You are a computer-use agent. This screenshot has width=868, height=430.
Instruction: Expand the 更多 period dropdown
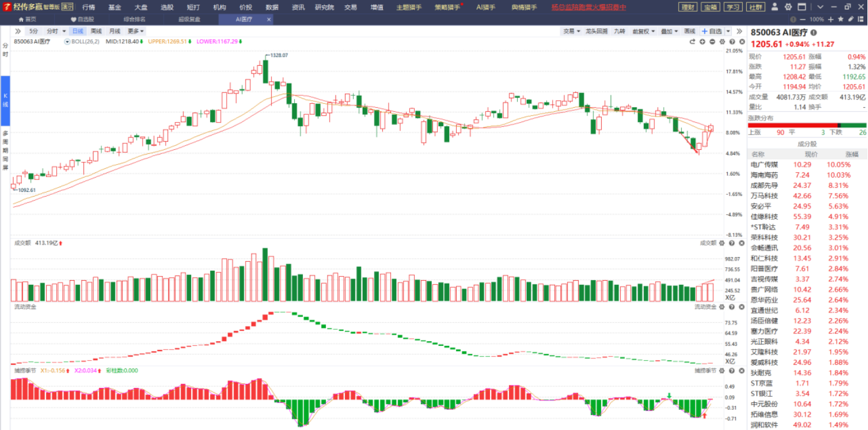point(135,31)
